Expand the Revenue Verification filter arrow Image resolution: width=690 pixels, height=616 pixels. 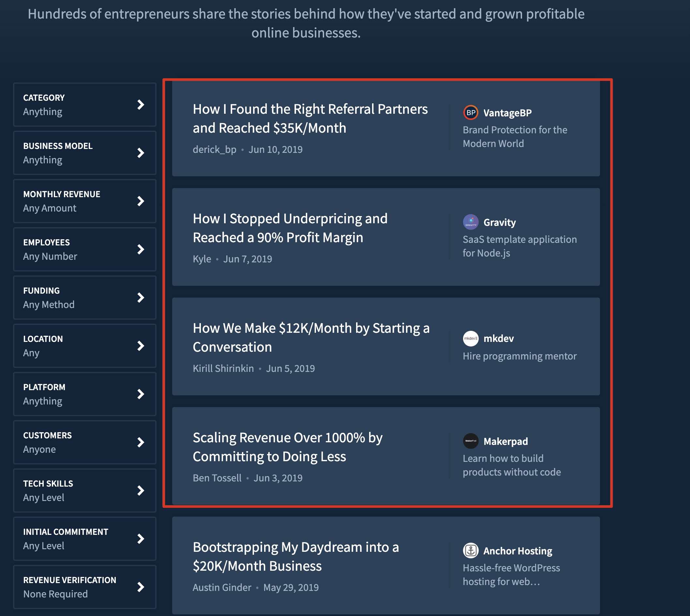coord(141,587)
